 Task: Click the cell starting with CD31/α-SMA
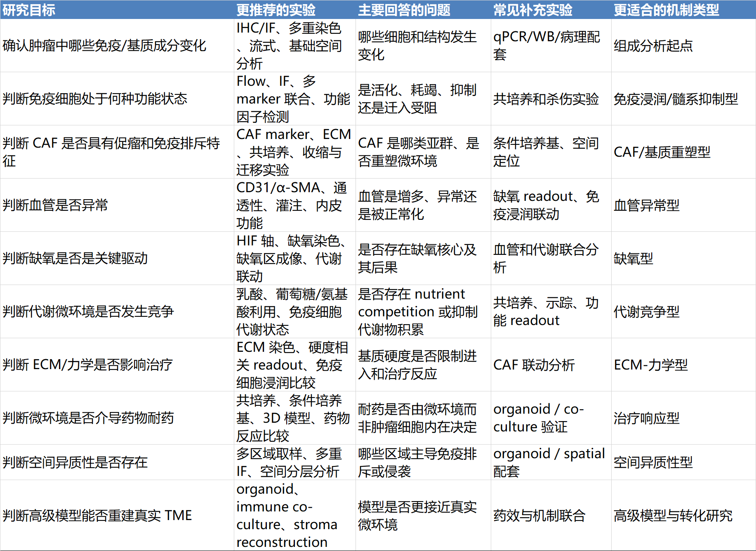click(x=292, y=205)
